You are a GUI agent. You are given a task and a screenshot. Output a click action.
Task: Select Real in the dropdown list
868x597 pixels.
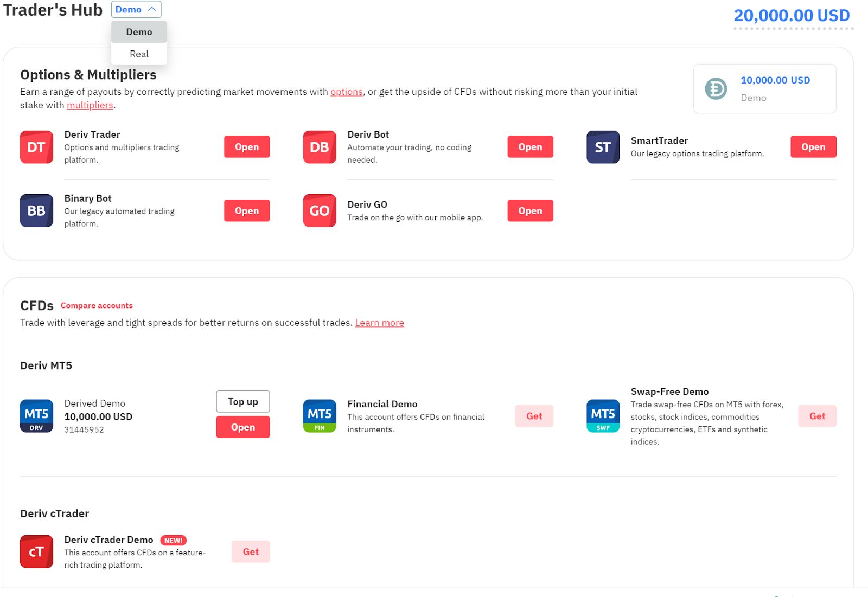click(x=139, y=54)
